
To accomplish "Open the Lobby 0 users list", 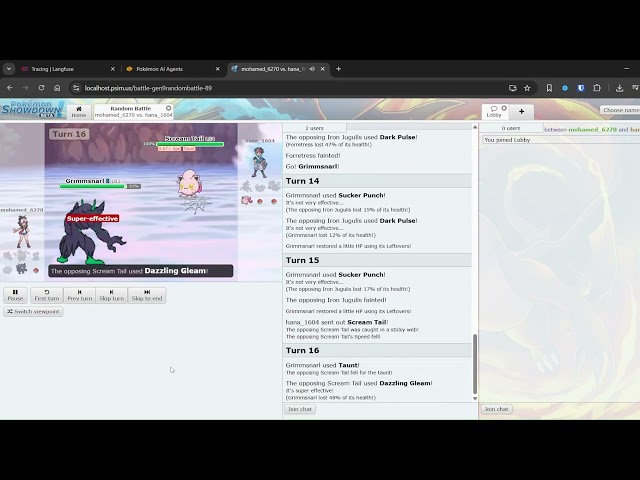I will pos(511,128).
